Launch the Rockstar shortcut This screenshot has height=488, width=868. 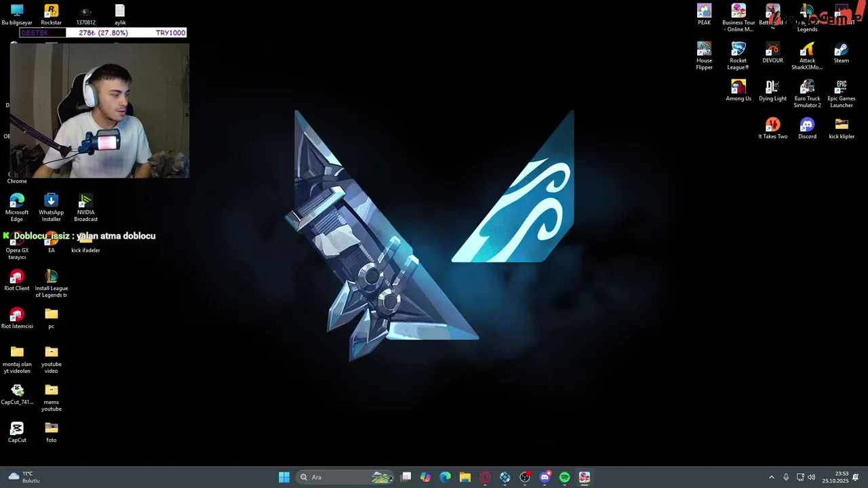click(x=51, y=14)
